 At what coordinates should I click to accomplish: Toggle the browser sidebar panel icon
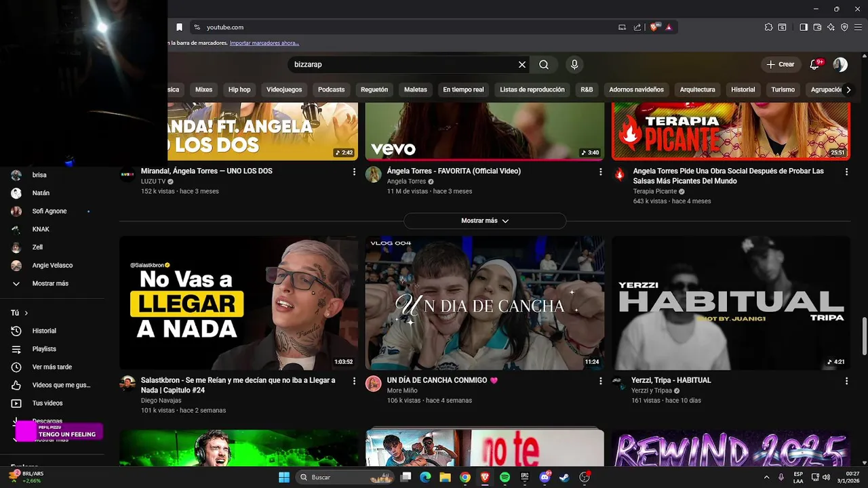pyautogui.click(x=804, y=27)
